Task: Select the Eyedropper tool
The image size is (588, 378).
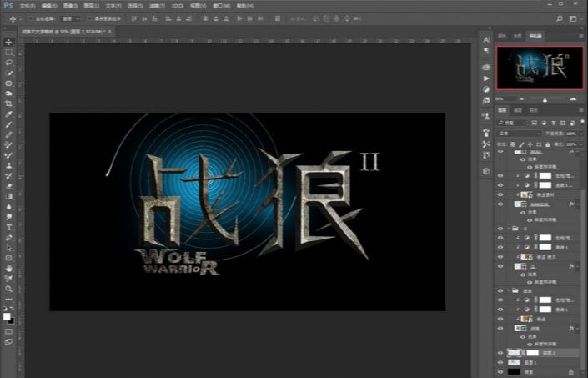Action: (x=8, y=114)
